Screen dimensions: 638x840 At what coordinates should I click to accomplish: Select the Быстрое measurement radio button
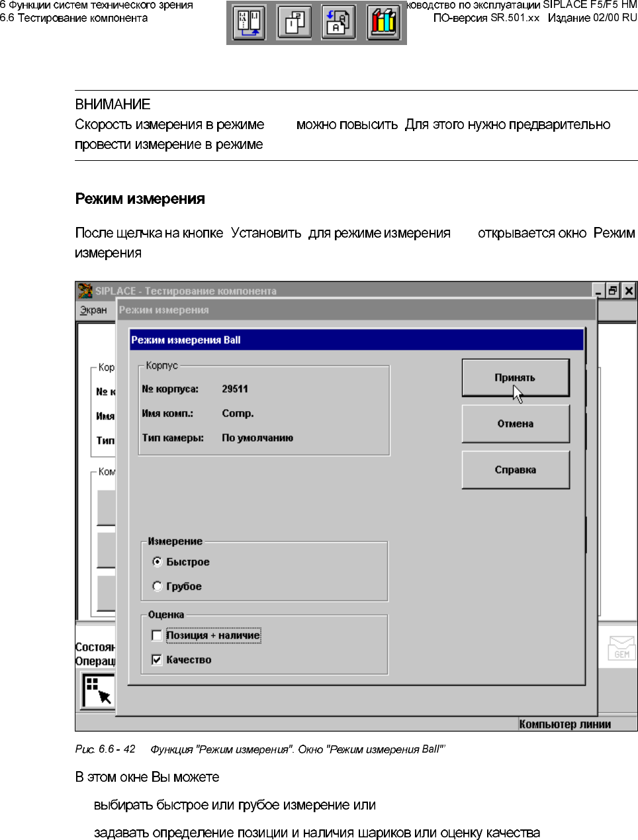(157, 561)
